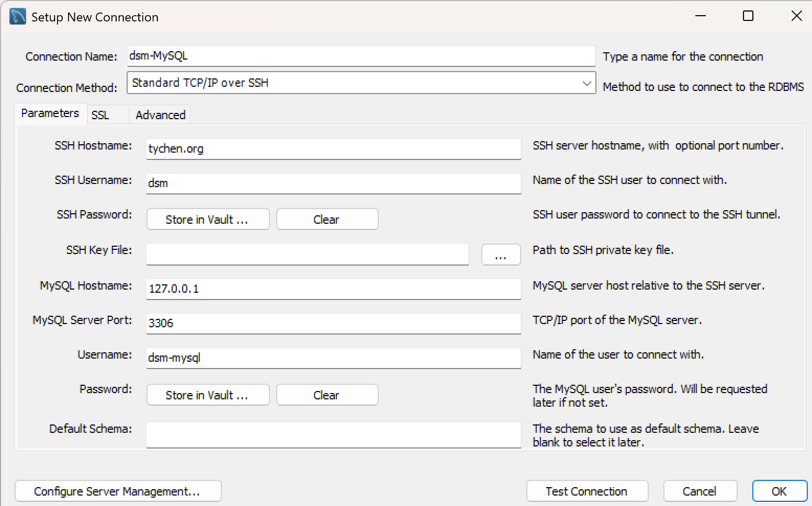Screen dimensions: 812x506
Task: Open the Connection Method dropdown
Action: (361, 83)
